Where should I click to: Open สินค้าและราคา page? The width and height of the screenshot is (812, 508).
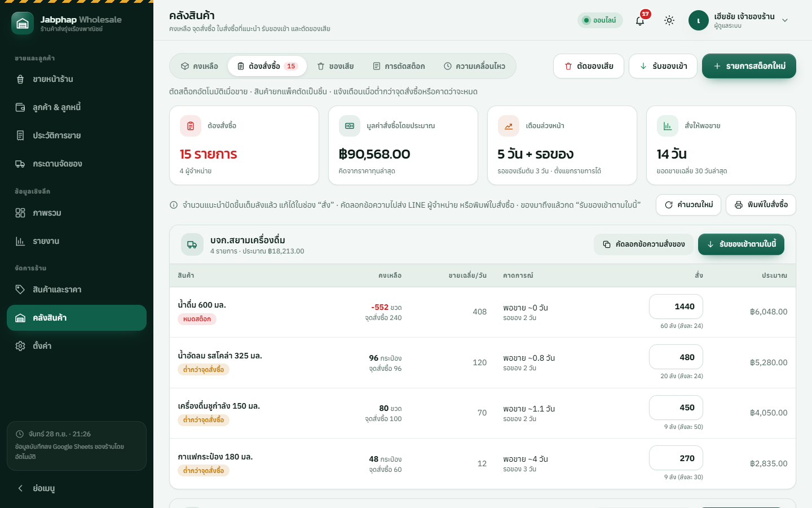[77, 290]
